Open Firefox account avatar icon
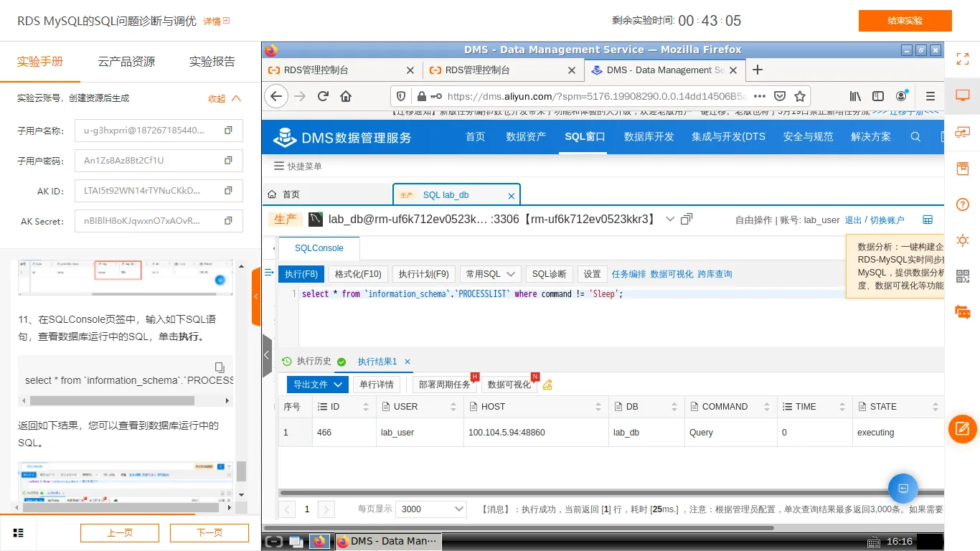Image resolution: width=980 pixels, height=551 pixels. (x=902, y=96)
